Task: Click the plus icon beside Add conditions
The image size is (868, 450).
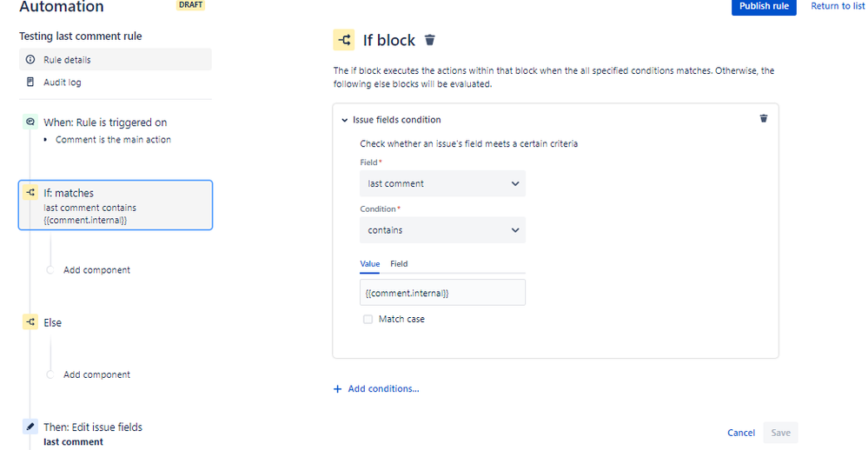Action: coord(337,389)
